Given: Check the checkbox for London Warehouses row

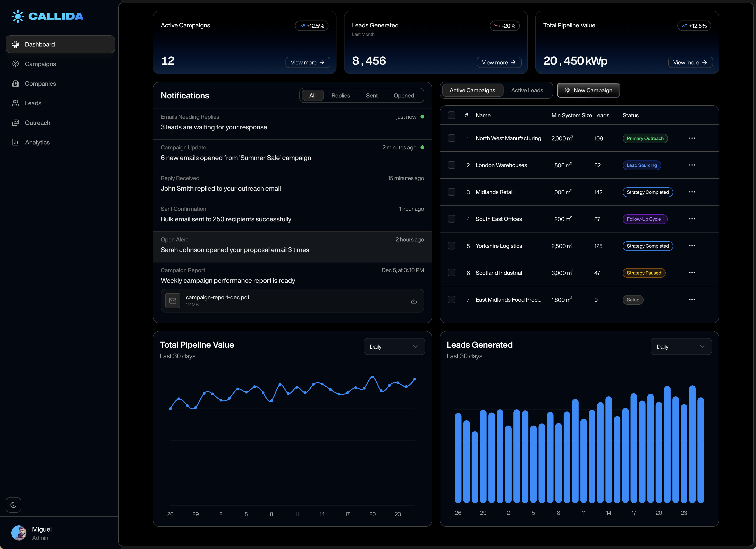Looking at the screenshot, I should coord(452,165).
